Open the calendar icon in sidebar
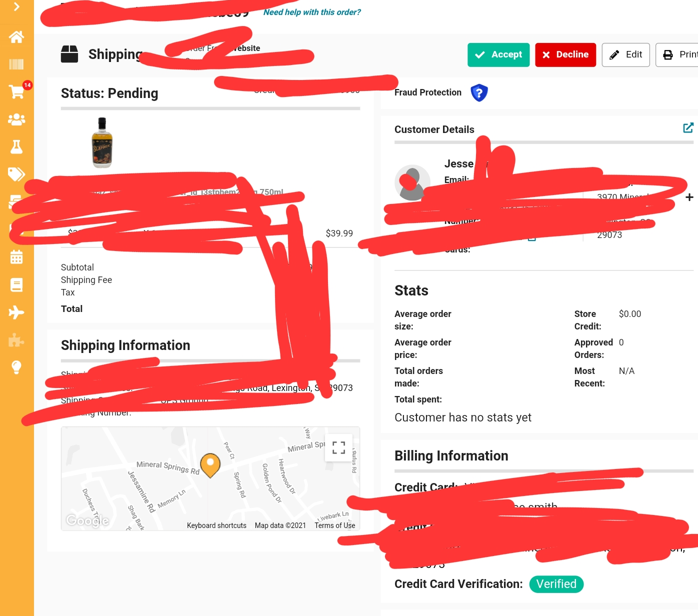 (x=16, y=257)
